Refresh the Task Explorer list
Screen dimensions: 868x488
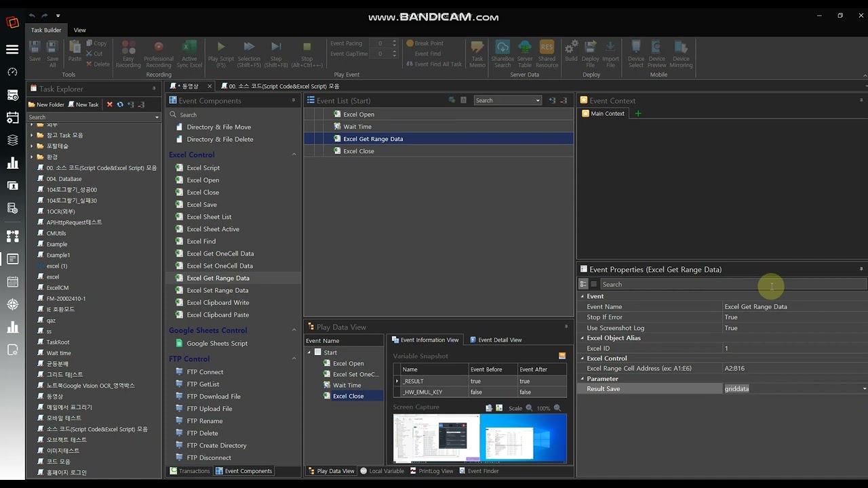coord(120,104)
